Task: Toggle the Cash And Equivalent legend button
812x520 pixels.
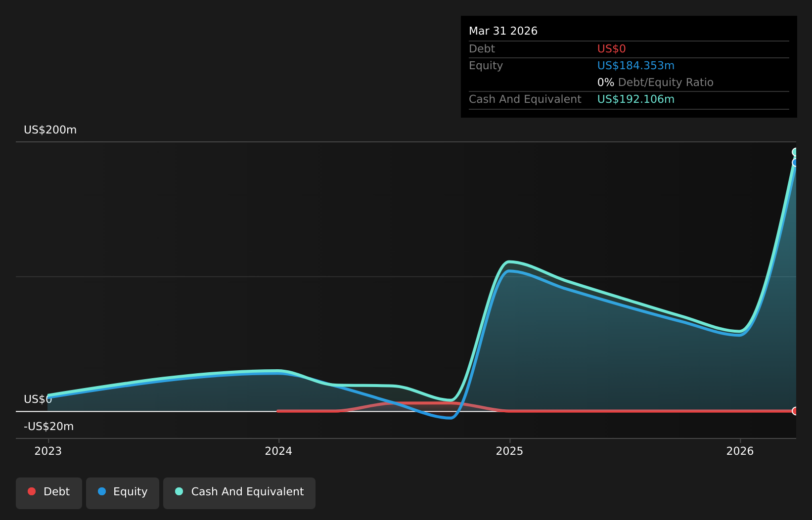Action: (239, 493)
